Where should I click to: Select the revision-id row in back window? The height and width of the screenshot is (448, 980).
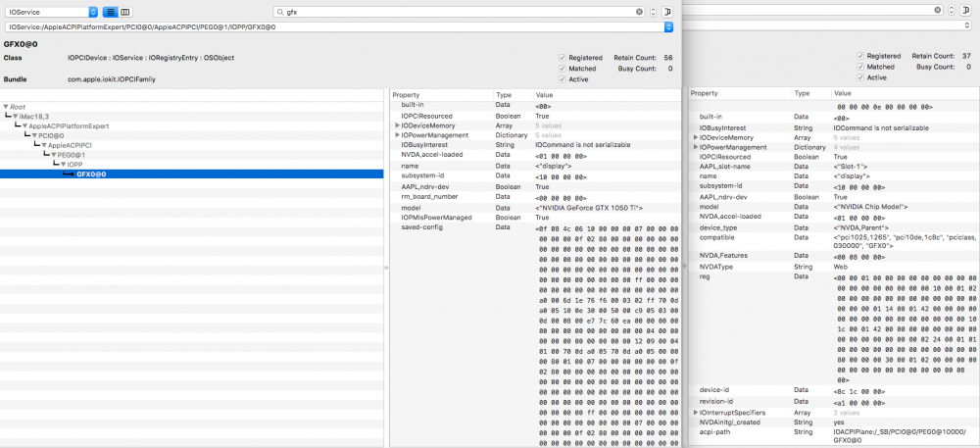coord(834,402)
